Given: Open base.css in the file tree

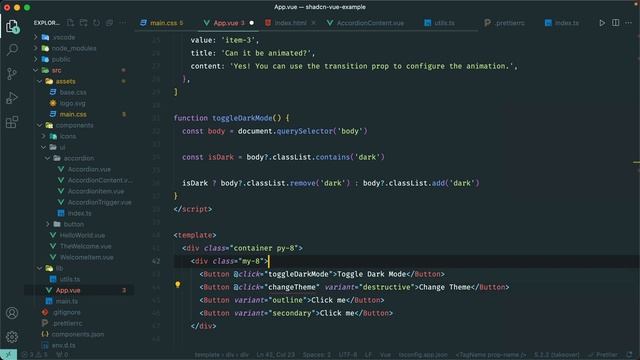Looking at the screenshot, I should pyautogui.click(x=73, y=92).
